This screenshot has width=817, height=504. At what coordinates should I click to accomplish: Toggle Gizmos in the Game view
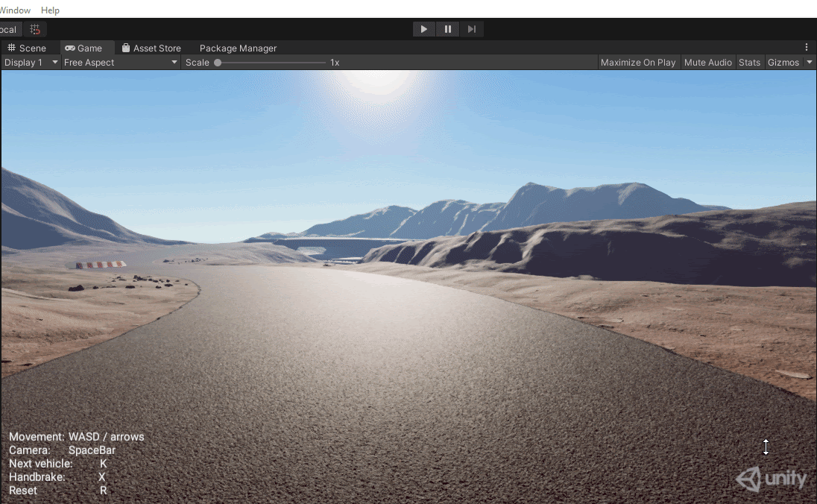(x=783, y=63)
